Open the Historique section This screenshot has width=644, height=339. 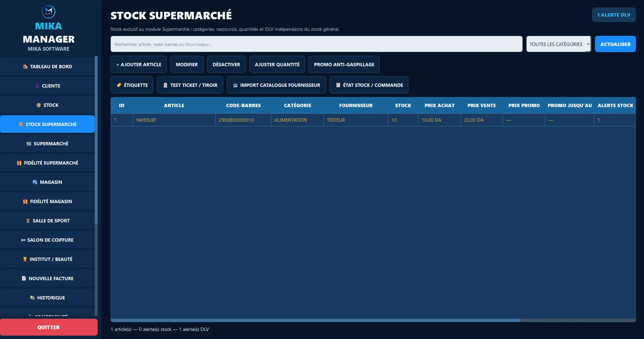[x=47, y=298]
